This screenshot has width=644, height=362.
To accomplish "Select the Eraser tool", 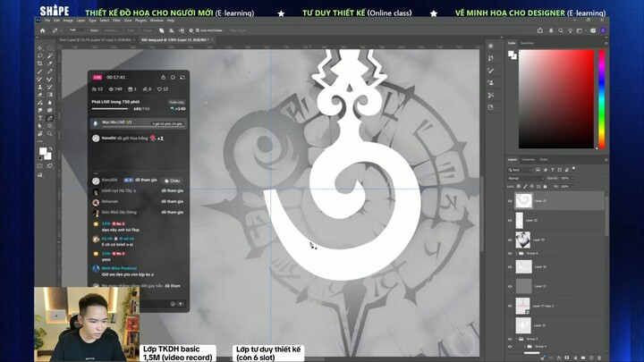I will (x=40, y=95).
